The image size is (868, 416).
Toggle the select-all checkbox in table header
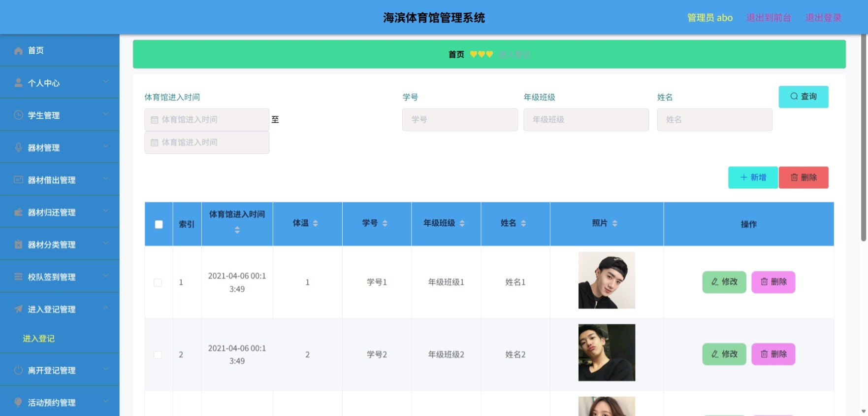point(159,224)
